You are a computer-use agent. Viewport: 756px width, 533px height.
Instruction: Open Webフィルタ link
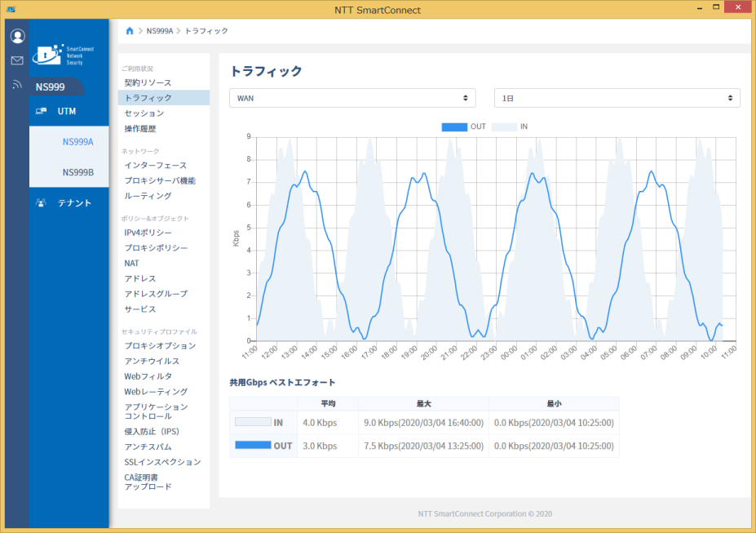pos(148,376)
